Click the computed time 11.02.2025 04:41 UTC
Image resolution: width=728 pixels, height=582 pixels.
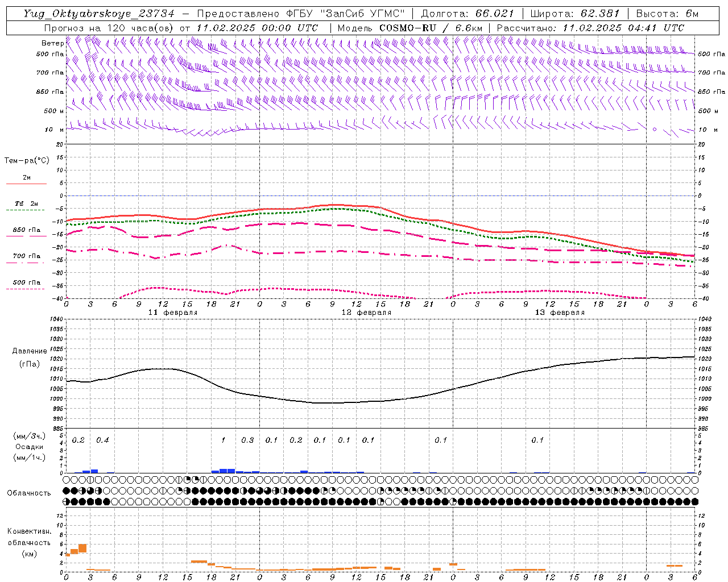point(623,28)
